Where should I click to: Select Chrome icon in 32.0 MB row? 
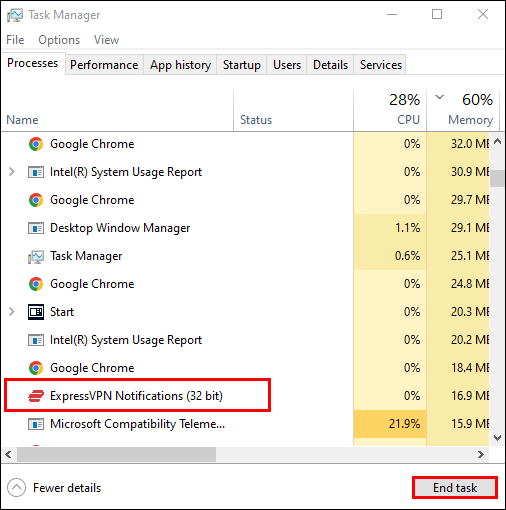tap(36, 144)
